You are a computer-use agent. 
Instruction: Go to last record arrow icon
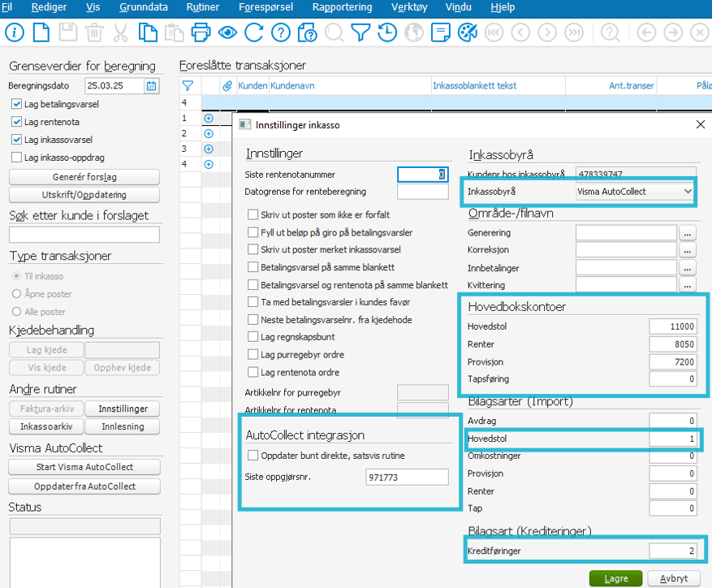574,32
